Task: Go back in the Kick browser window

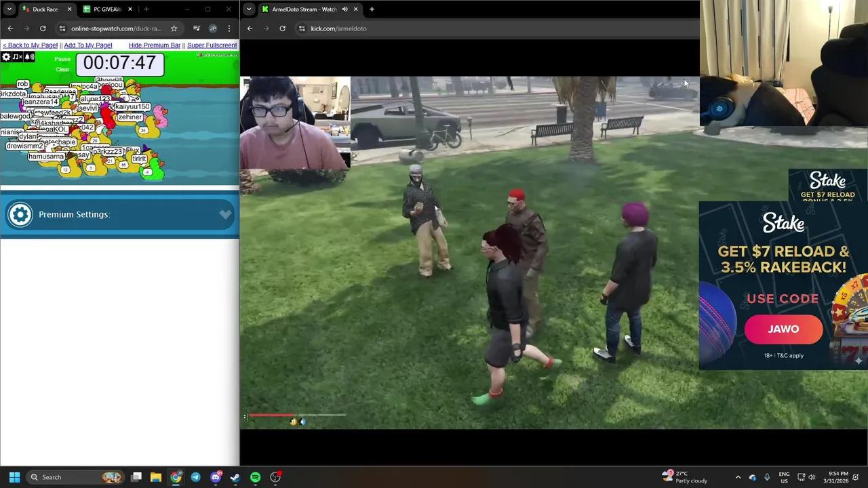Action: point(250,28)
